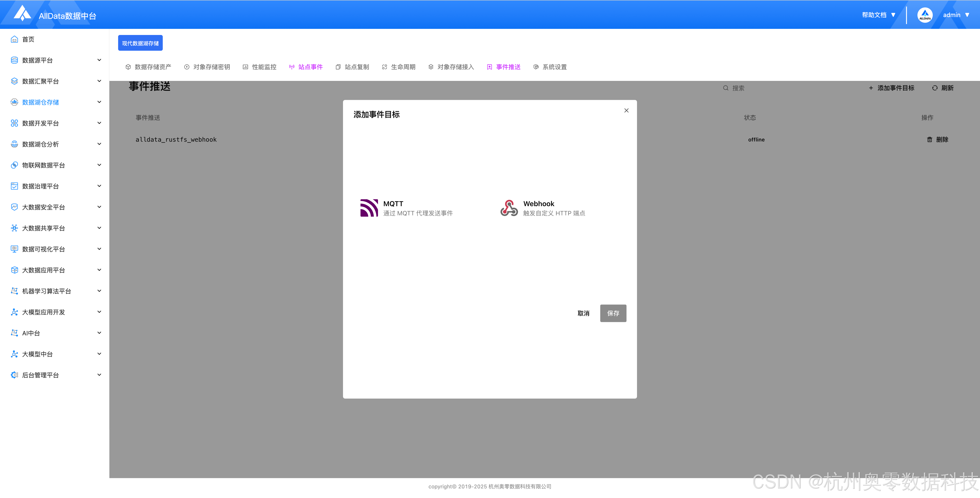Close the 添加事件目标 dialog
The width and height of the screenshot is (980, 498).
[626, 110]
